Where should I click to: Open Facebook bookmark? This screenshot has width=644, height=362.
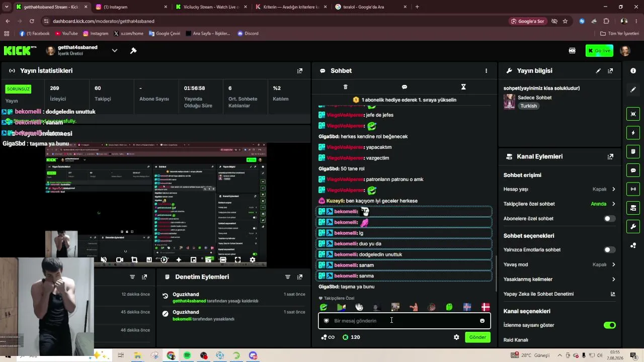[35, 34]
